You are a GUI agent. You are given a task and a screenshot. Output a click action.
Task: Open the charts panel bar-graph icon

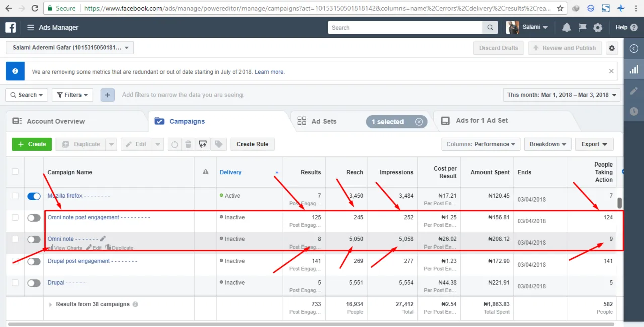coord(634,69)
